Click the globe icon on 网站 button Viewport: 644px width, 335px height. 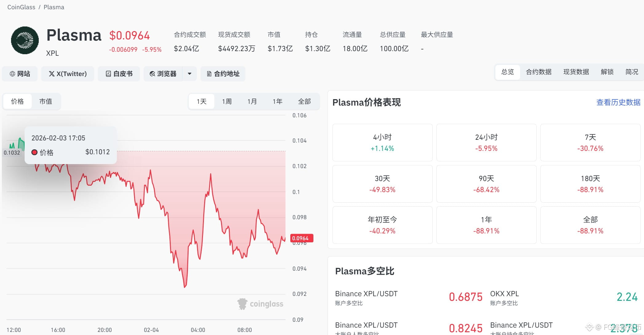point(12,74)
